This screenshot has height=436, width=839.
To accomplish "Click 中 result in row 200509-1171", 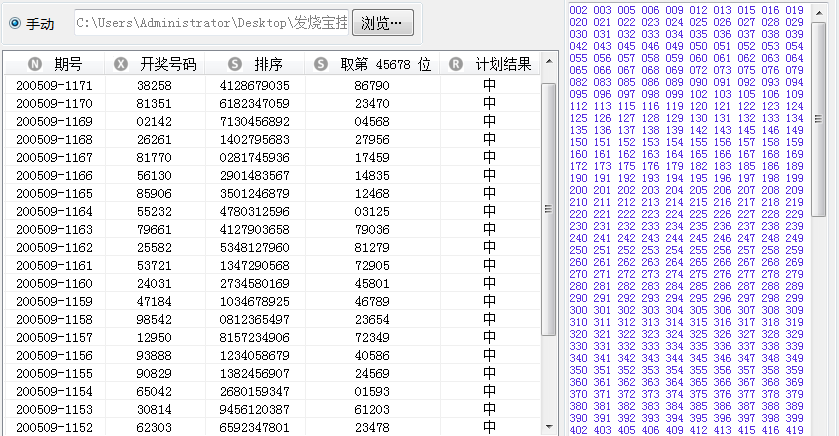I will pos(490,85).
